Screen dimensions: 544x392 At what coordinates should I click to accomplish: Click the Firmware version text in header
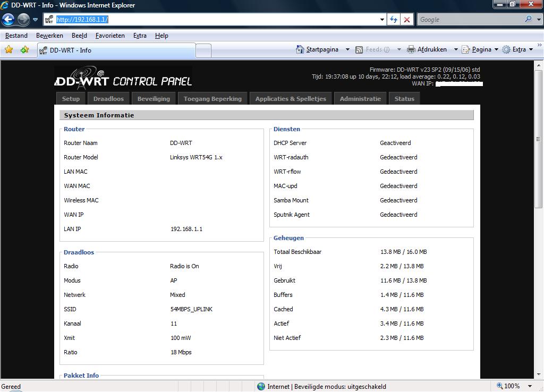tap(424, 70)
